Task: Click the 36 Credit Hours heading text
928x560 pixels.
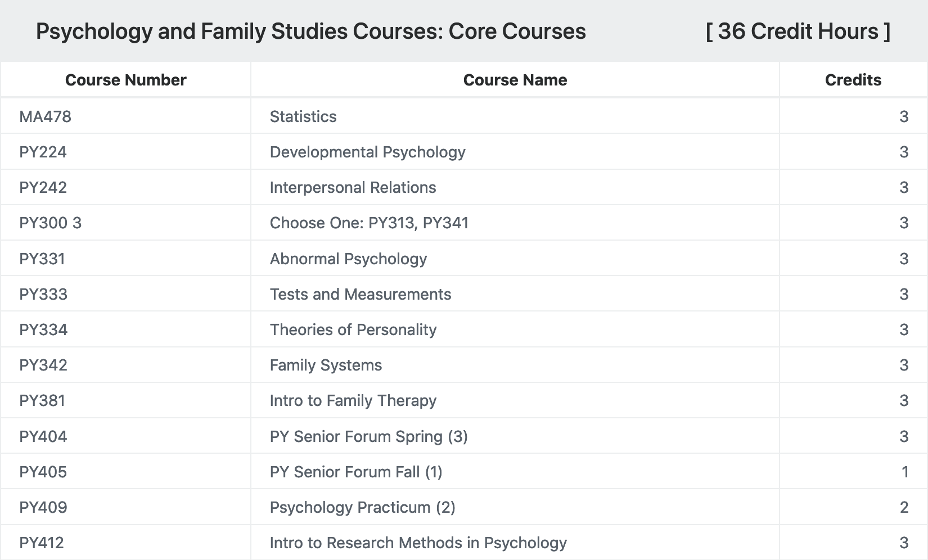Action: (x=798, y=31)
